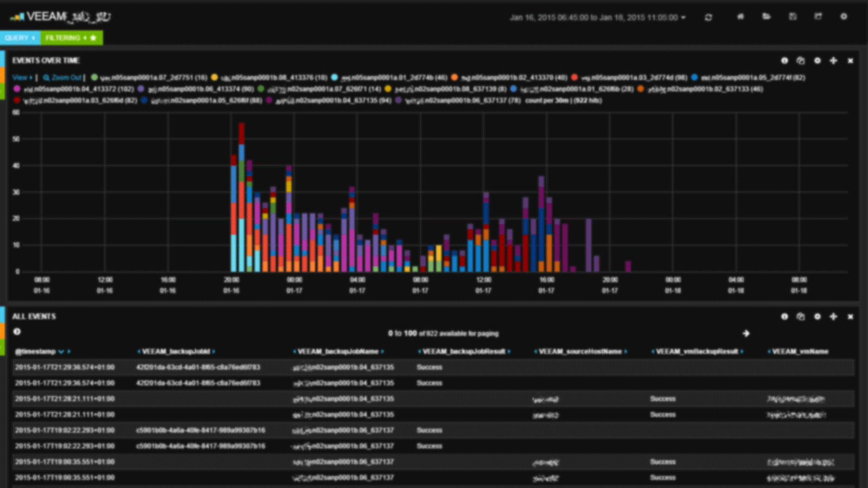Click VEEAM_backupJobId column header
Image resolution: width=868 pixels, height=488 pixels.
tap(175, 351)
